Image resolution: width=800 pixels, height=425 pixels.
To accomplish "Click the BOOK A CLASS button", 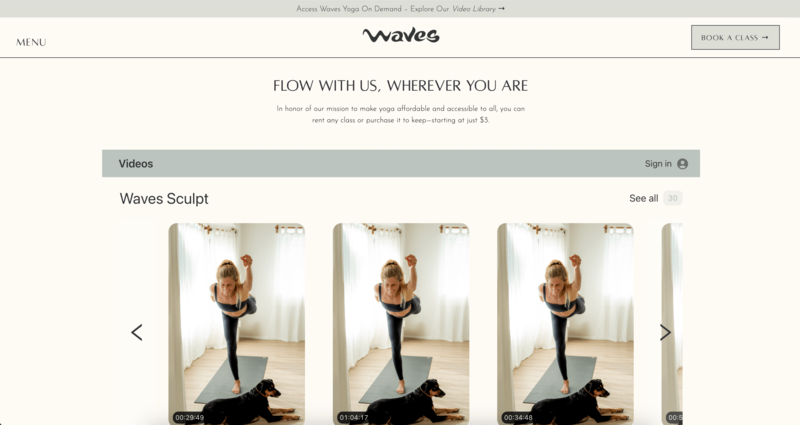I will (735, 37).
